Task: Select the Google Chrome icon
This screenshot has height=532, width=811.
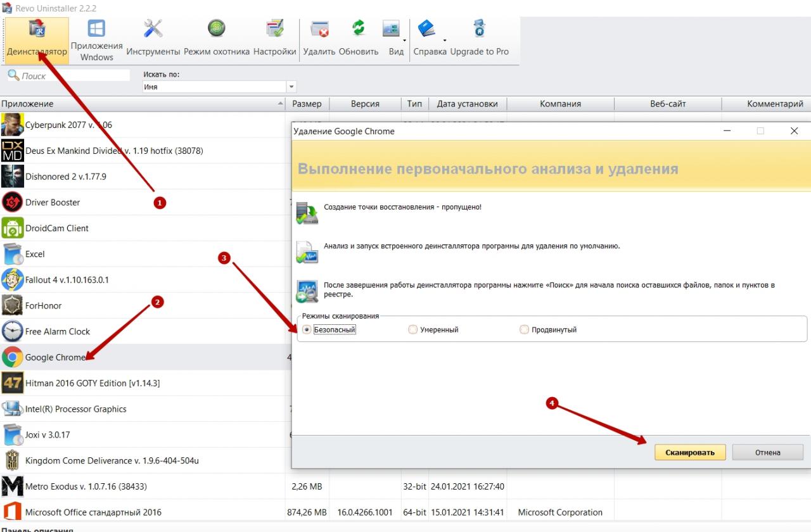Action: tap(13, 357)
